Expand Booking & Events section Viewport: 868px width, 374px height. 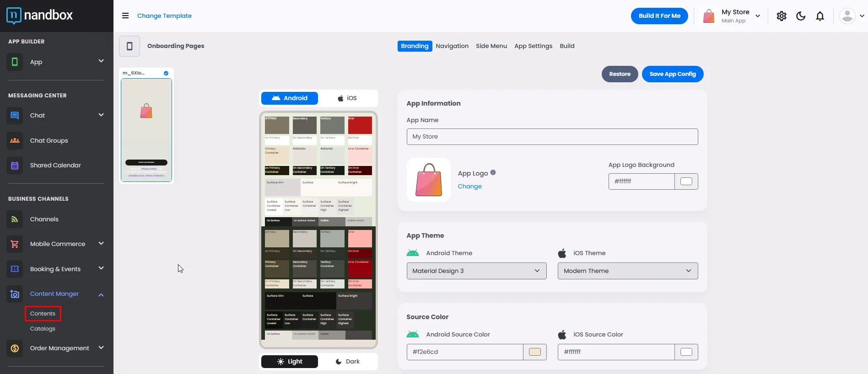tap(101, 268)
